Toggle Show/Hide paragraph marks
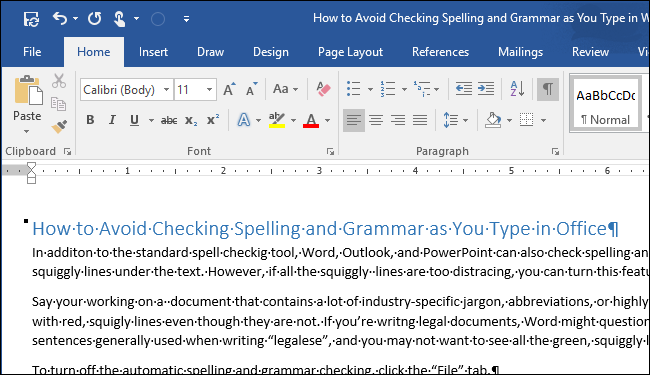Viewport: 650px width, 375px height. point(548,89)
